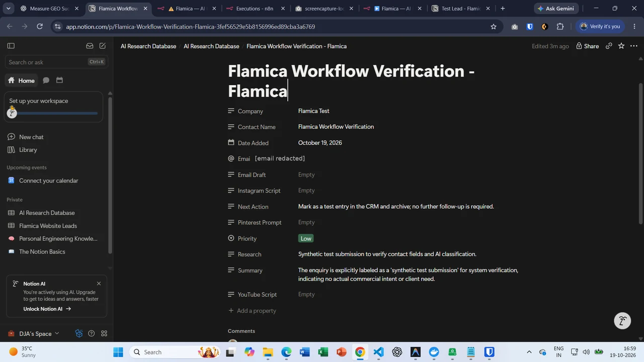This screenshot has height=362, width=644.
Task: Open the Priority Low select tag
Action: coord(306,238)
